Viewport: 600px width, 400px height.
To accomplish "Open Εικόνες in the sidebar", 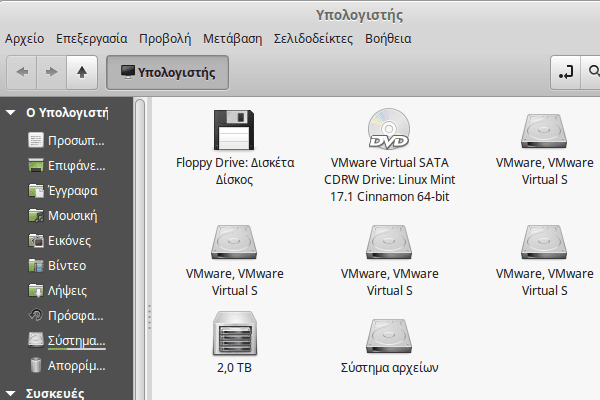I will click(70, 240).
